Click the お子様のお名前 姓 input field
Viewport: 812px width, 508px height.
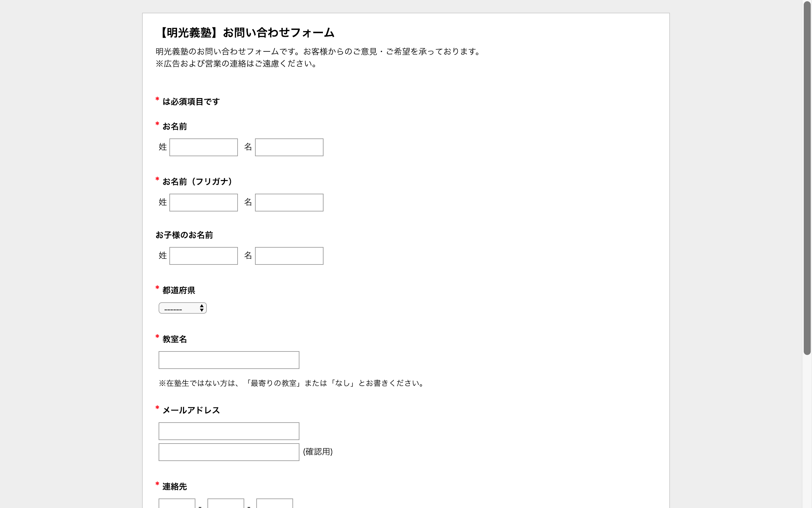pos(203,256)
